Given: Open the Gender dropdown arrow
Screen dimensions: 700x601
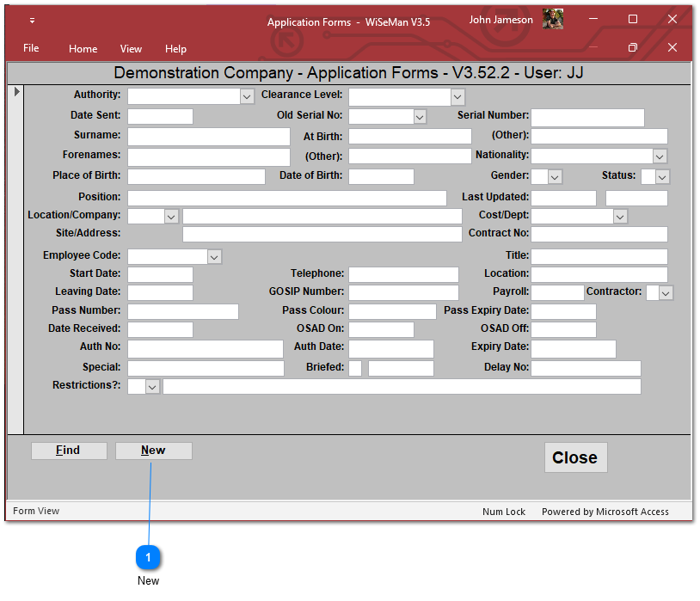Looking at the screenshot, I should pyautogui.click(x=555, y=177).
